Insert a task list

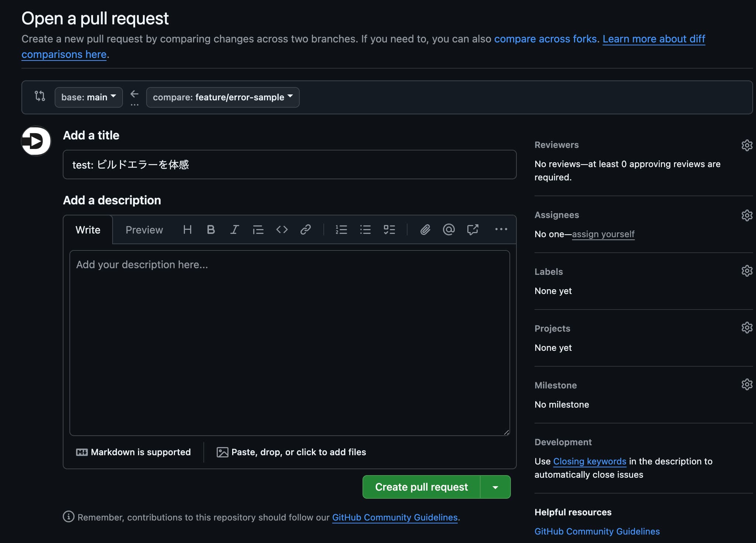(x=389, y=230)
